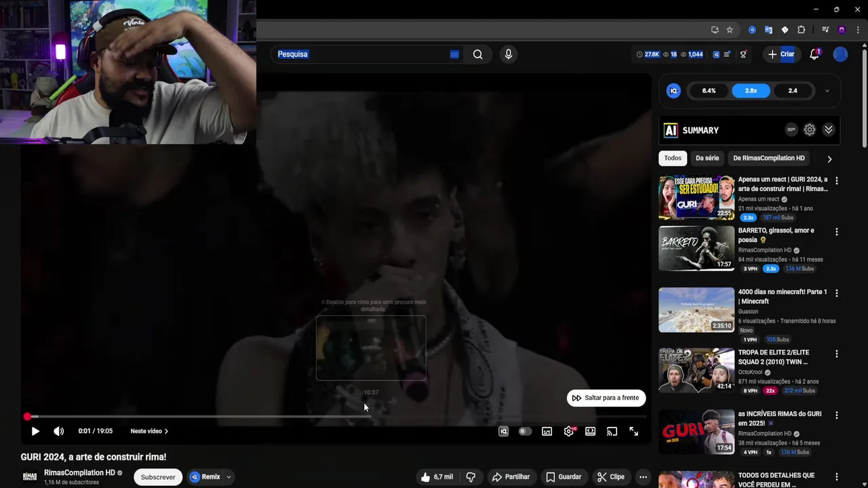Click the Guardar save button
868x488 pixels.
click(x=564, y=477)
